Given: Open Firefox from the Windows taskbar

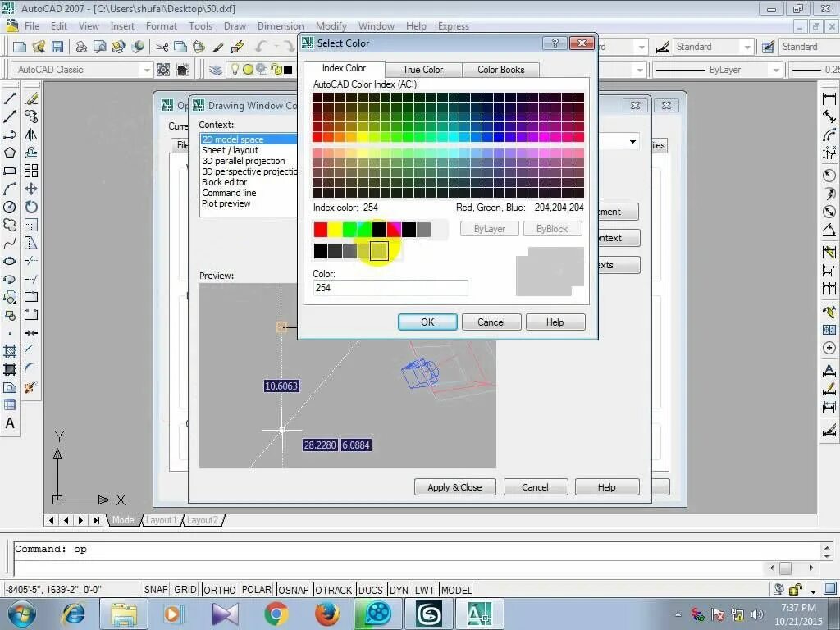Looking at the screenshot, I should pyautogui.click(x=326, y=614).
